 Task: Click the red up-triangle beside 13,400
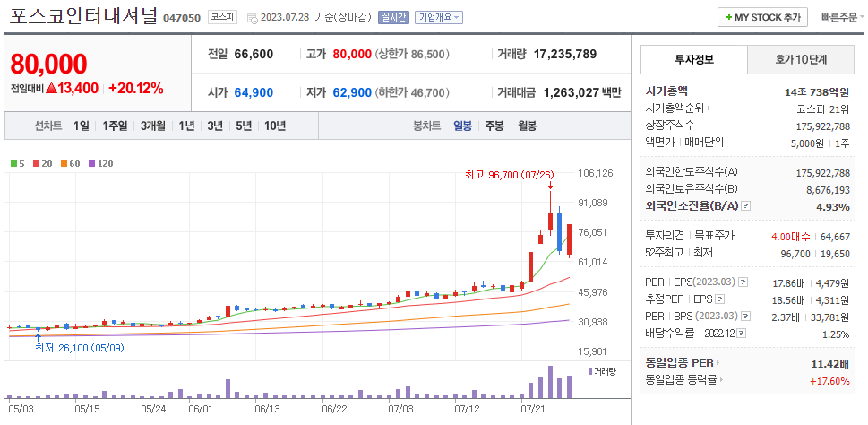[x=52, y=88]
